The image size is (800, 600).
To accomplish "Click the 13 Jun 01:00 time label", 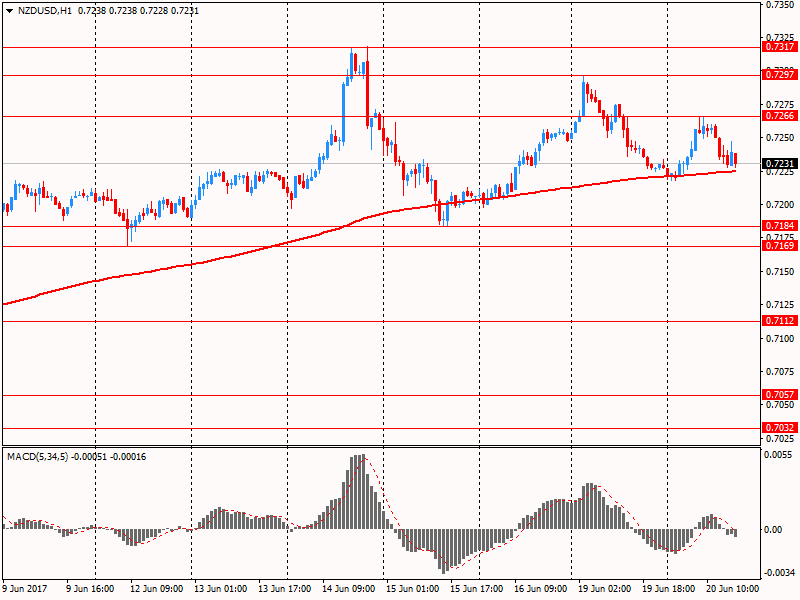I will tap(220, 589).
